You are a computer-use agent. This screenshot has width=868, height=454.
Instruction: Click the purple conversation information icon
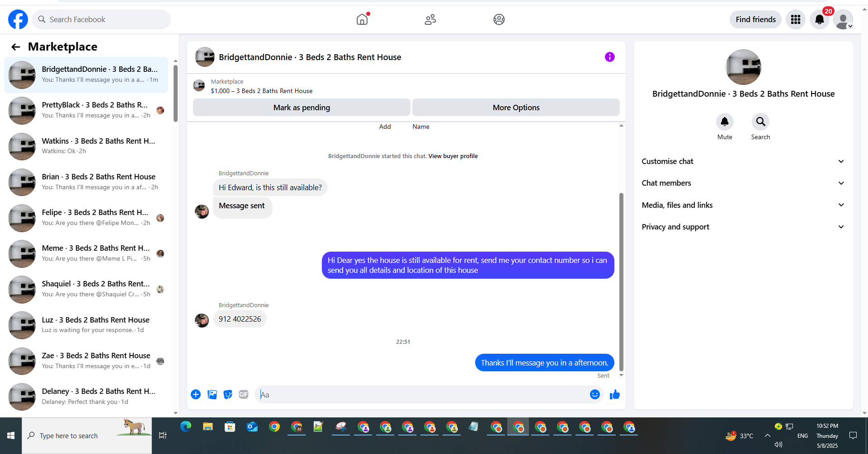pyautogui.click(x=610, y=57)
